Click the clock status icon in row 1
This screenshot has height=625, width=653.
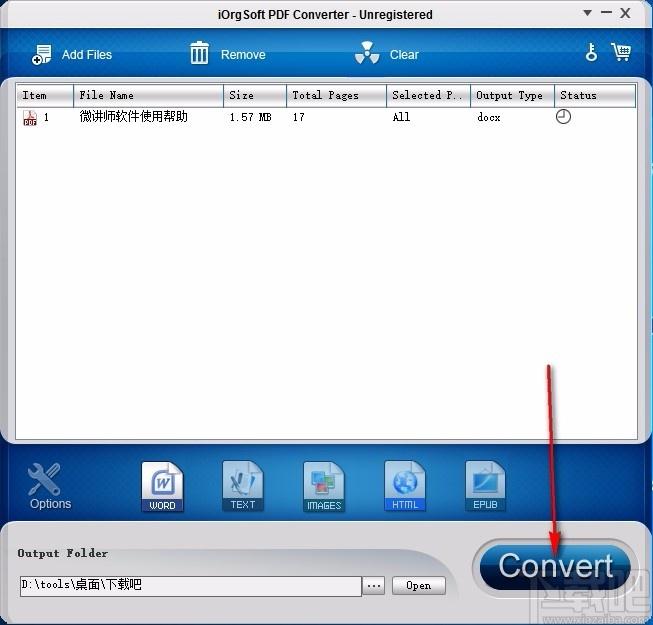pos(563,117)
